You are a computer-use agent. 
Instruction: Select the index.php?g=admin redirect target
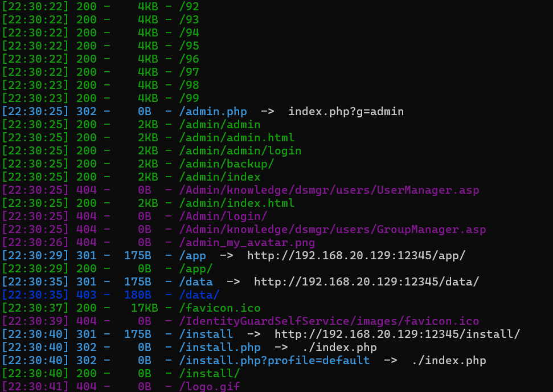346,112
